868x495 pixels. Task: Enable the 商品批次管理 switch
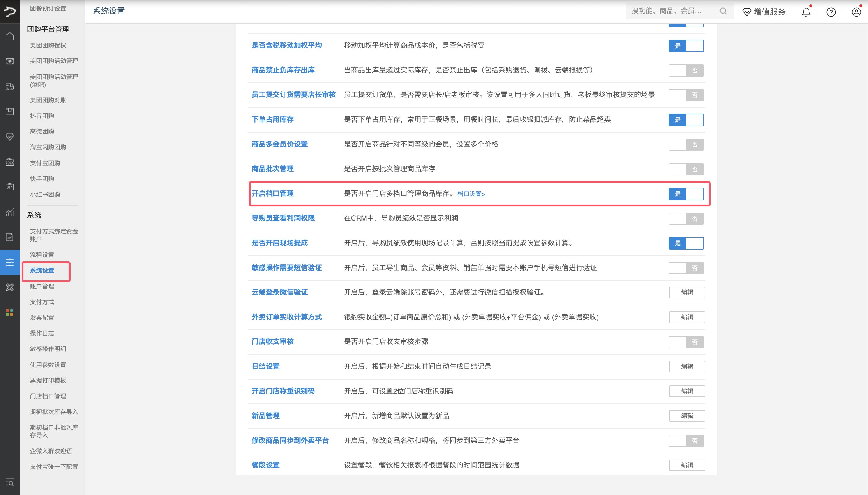coord(686,169)
